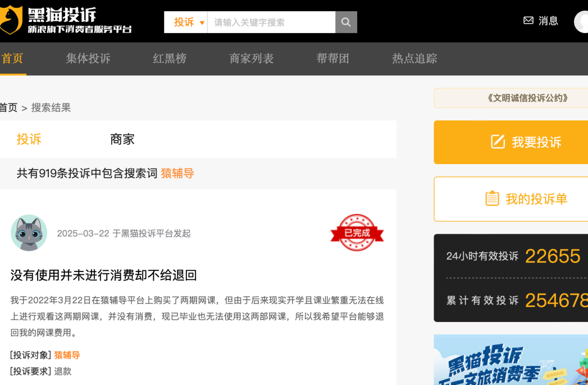
Task: Click the 退款 demand text
Action: pos(63,372)
